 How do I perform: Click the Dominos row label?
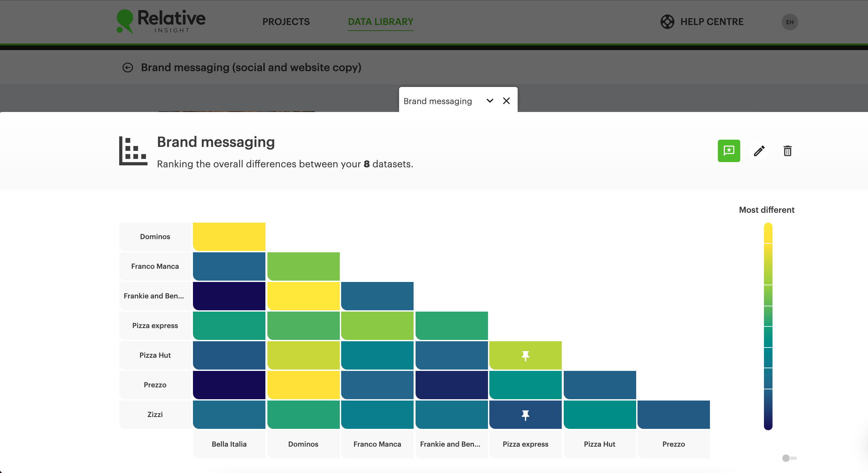point(155,237)
